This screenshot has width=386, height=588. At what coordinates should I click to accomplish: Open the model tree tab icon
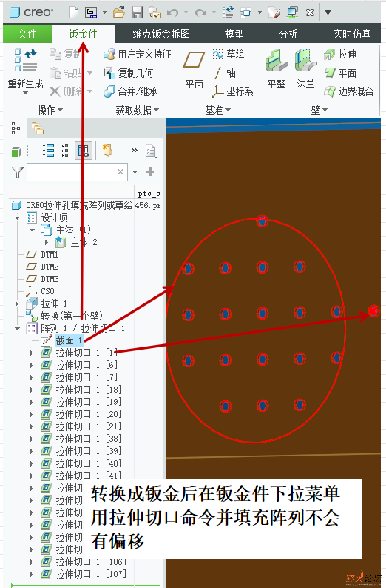(x=16, y=128)
